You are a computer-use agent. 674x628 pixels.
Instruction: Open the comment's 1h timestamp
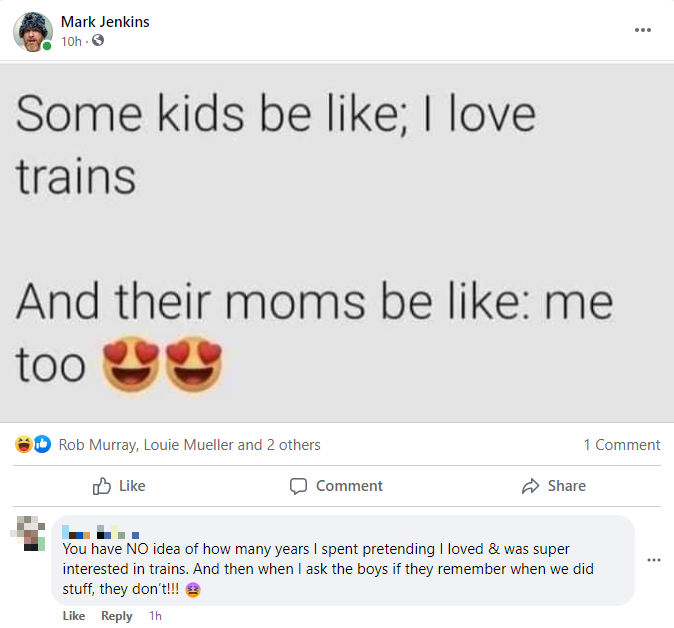coord(155,616)
